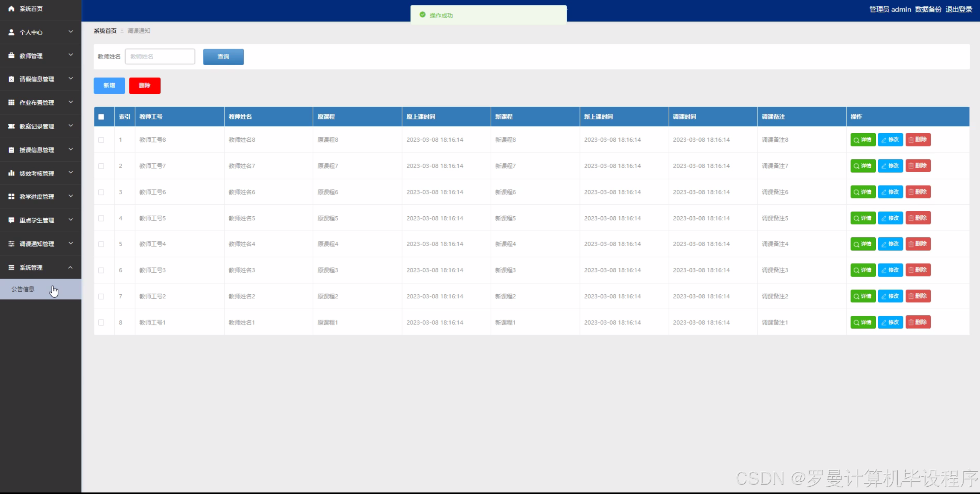Click the home icon beside 系统首页

11,8
